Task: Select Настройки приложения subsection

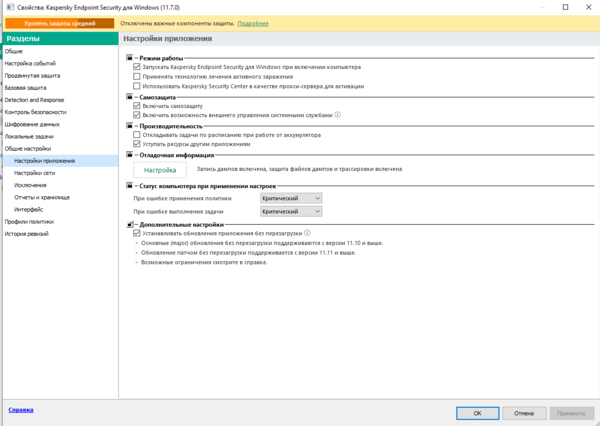Action: point(60,161)
